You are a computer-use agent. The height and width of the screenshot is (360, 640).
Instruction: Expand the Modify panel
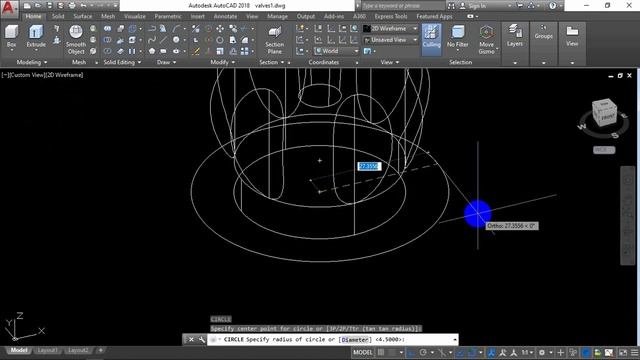(222, 62)
